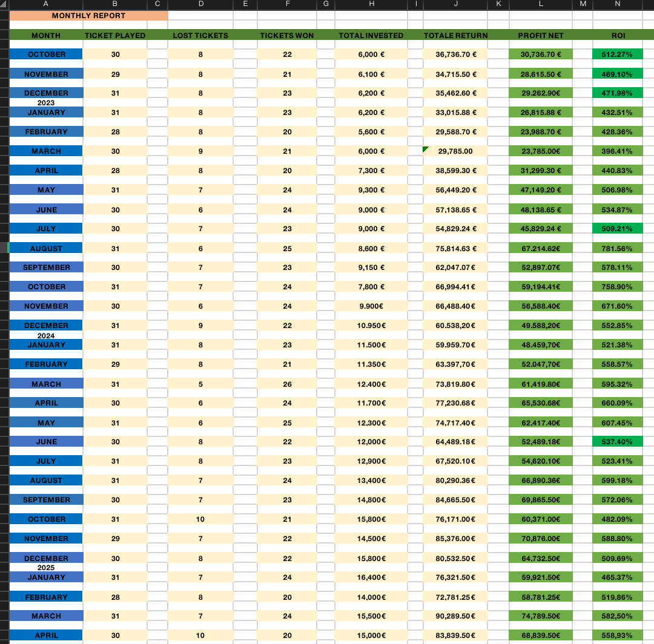Select the 758.90% ROI cell
The height and width of the screenshot is (644, 654).
tap(617, 287)
